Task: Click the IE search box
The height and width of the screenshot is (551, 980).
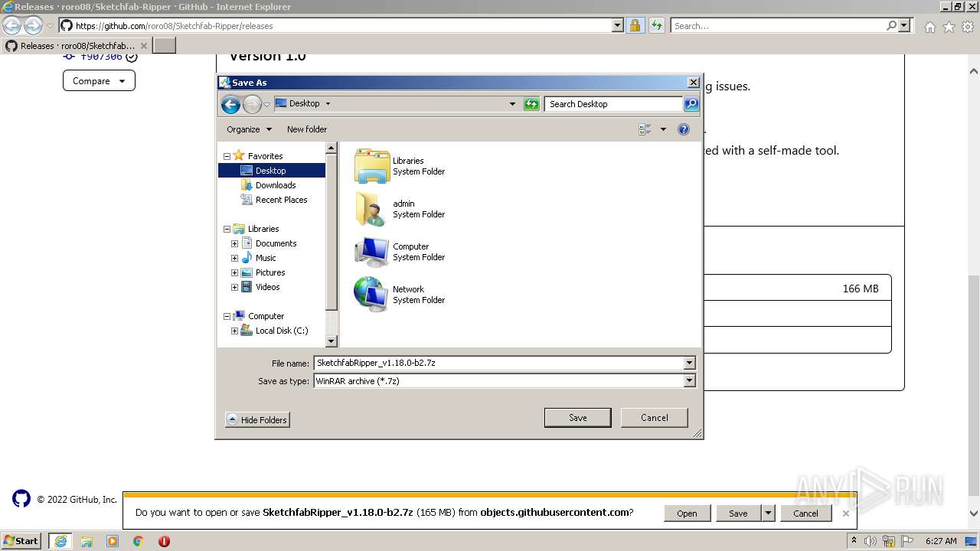Action: click(x=779, y=25)
